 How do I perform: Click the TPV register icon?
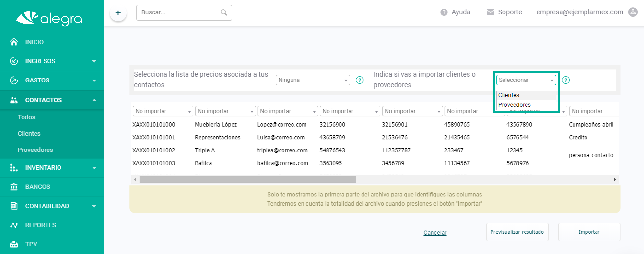tap(14, 244)
